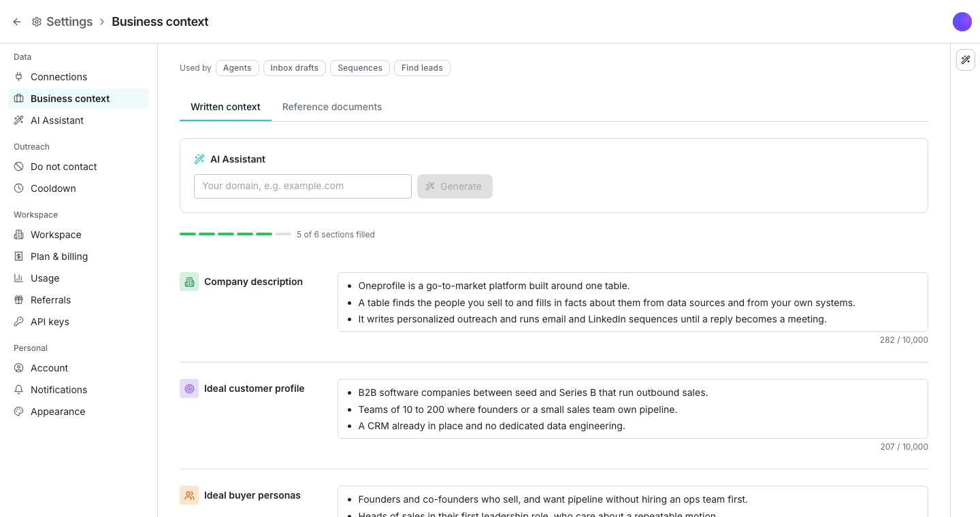Click the 'Ideal buyer personas' heading
The height and width of the screenshot is (517, 980).
[252, 495]
